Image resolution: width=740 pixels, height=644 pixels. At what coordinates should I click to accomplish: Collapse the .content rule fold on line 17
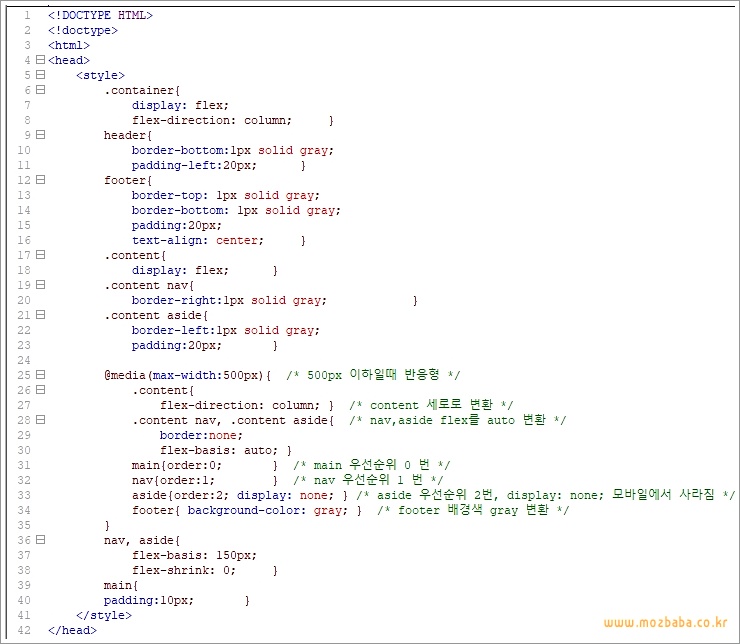(41, 254)
